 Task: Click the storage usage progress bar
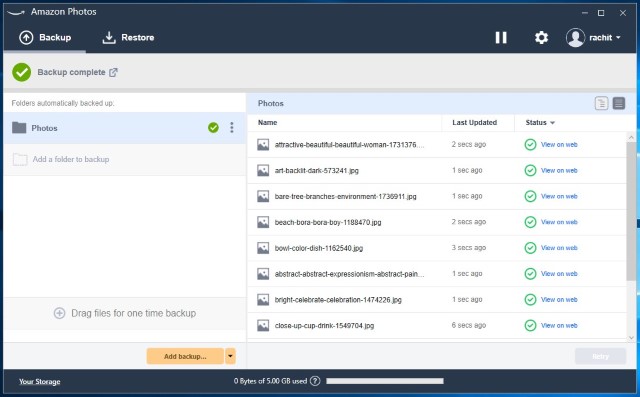(x=384, y=381)
